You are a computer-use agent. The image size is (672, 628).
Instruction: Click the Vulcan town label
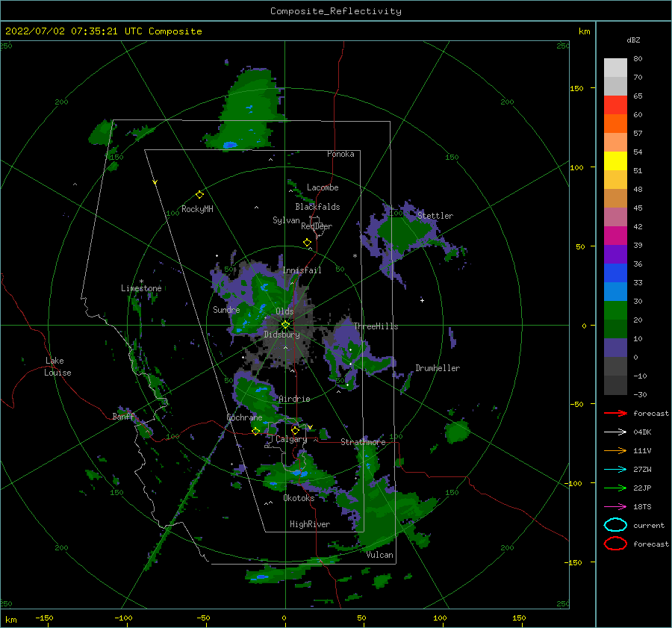pyautogui.click(x=379, y=555)
